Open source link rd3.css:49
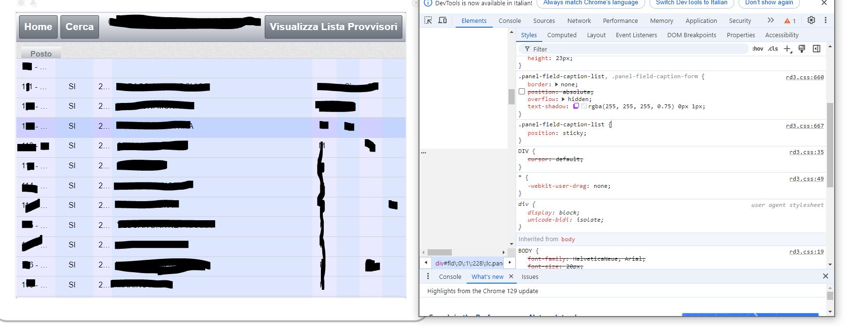The height and width of the screenshot is (327, 868). (806, 179)
